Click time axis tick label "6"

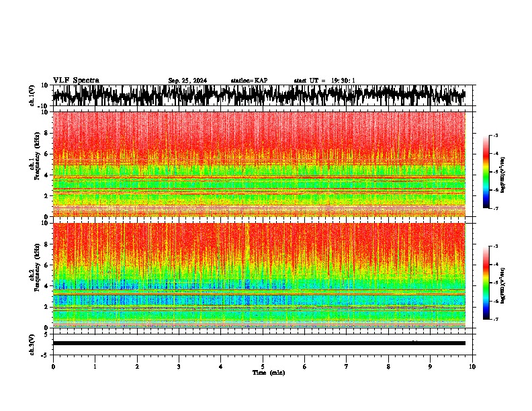click(x=305, y=367)
